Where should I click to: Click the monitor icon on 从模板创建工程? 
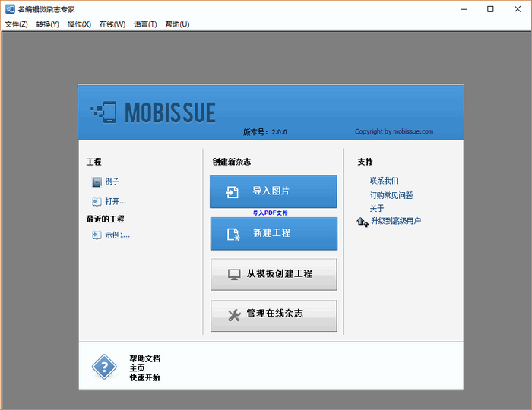(x=234, y=275)
